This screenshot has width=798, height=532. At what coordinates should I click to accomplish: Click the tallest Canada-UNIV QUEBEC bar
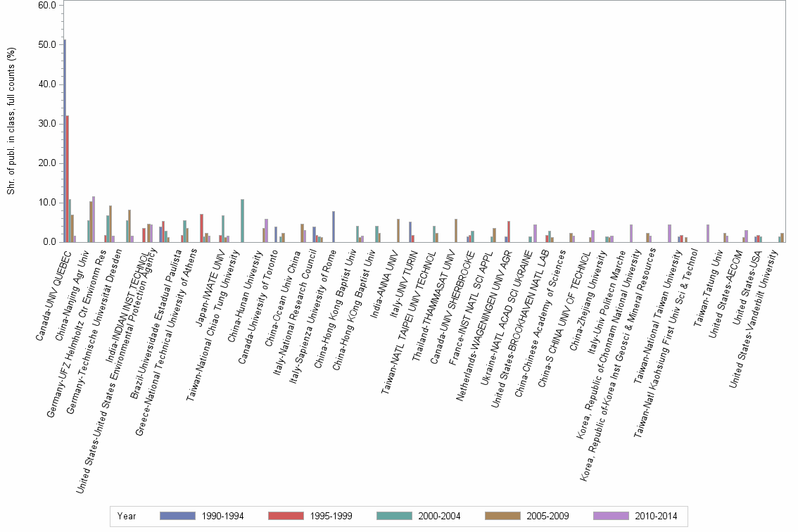point(64,141)
